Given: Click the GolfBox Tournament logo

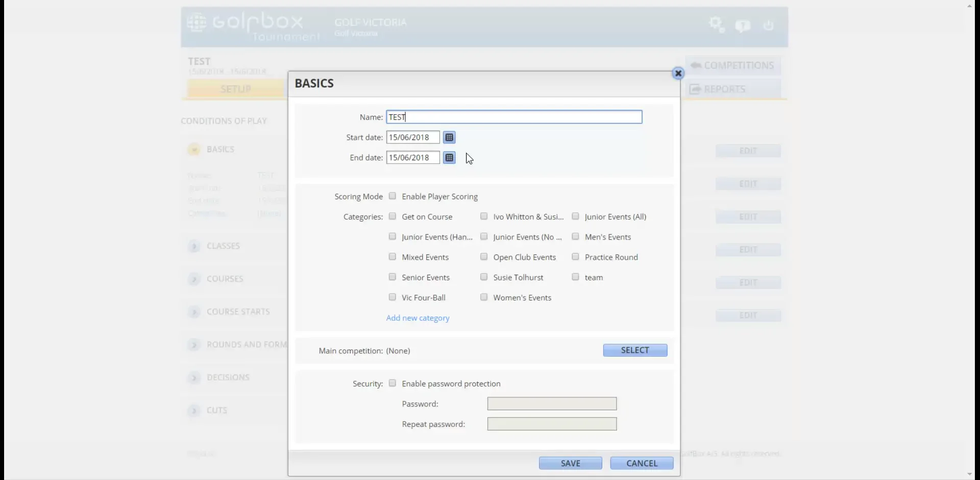Looking at the screenshot, I should click(254, 27).
